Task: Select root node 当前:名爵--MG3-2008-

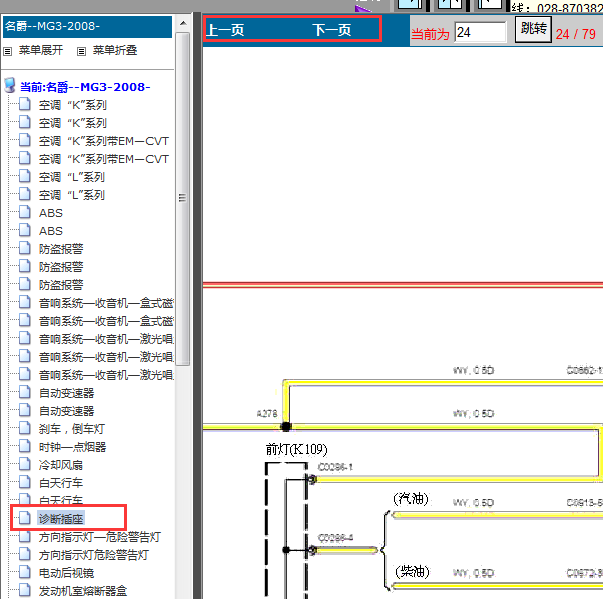Action: point(85,87)
